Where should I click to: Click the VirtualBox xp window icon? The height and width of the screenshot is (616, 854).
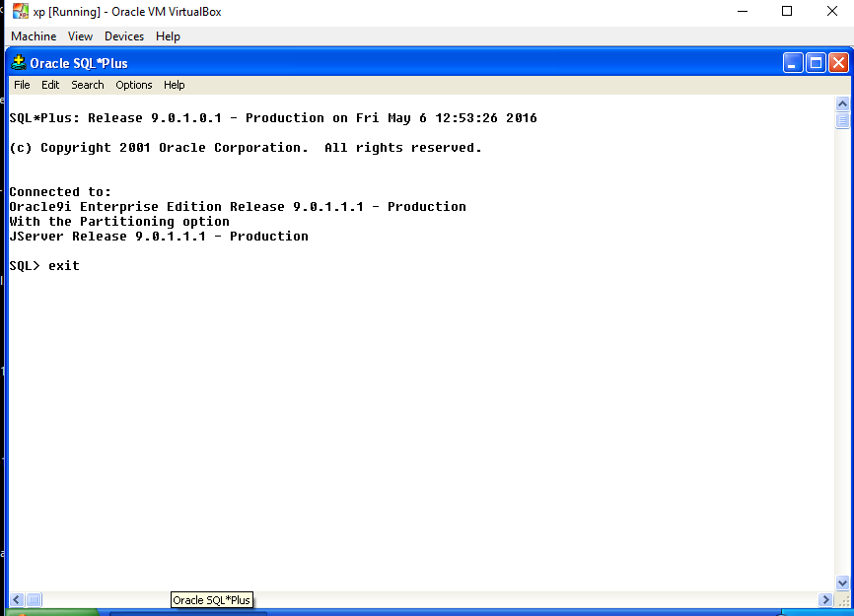coord(20,11)
